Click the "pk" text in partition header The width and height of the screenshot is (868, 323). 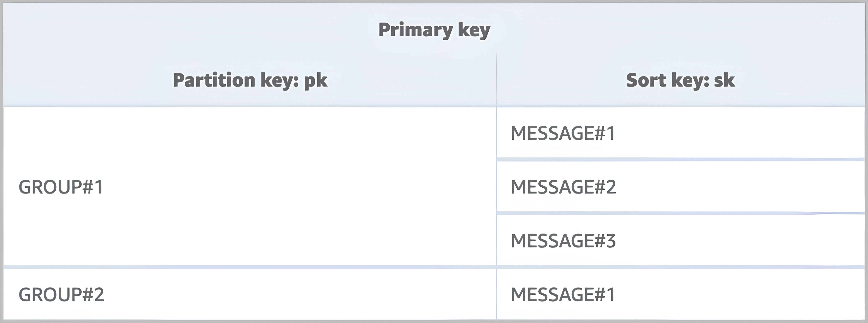click(315, 81)
